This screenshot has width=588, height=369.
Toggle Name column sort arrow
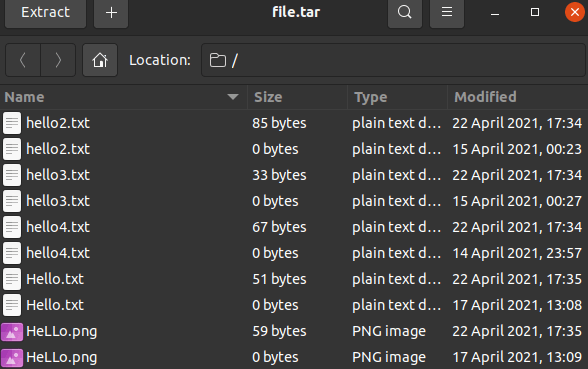coord(233,97)
